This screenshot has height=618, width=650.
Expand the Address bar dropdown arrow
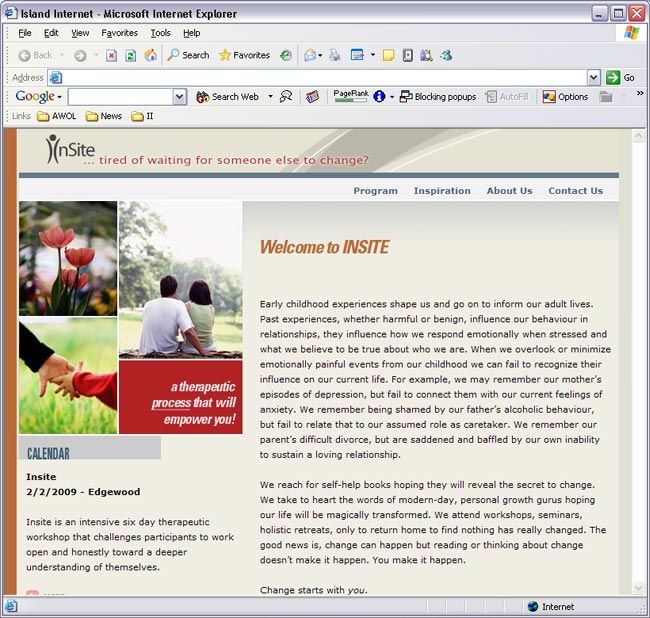pyautogui.click(x=593, y=78)
